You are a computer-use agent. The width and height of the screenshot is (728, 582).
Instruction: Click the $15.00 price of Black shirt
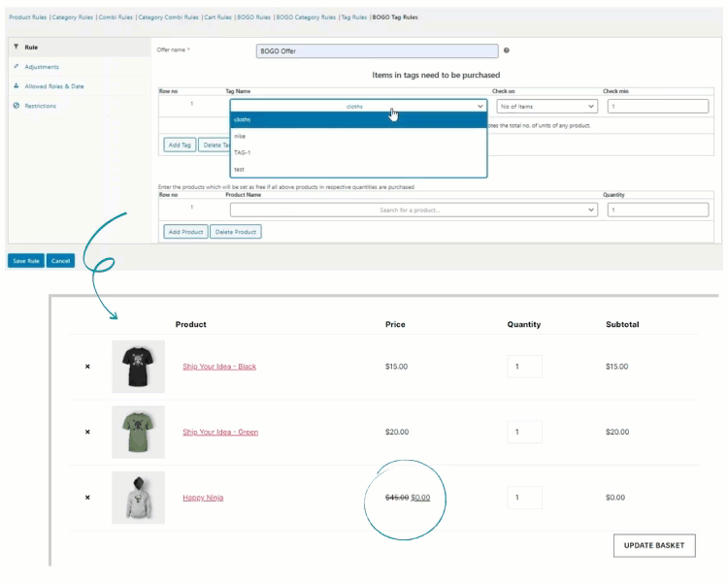coord(396,367)
